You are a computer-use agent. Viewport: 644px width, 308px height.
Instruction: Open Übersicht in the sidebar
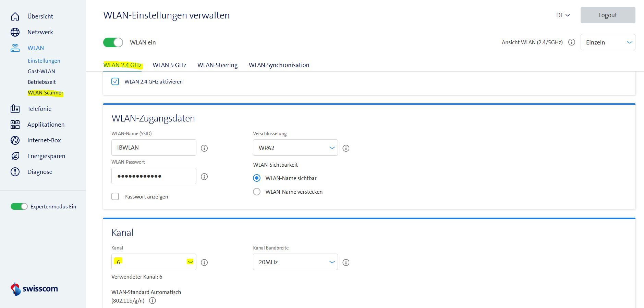(40, 16)
